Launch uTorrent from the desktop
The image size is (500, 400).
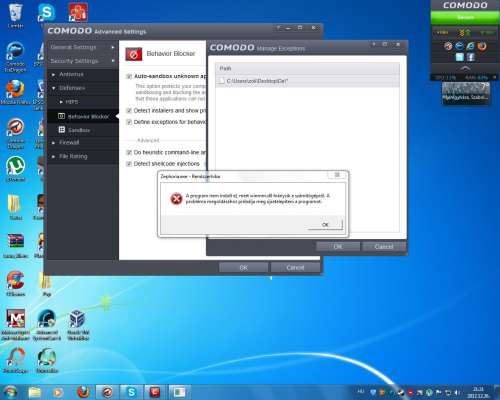(15, 169)
